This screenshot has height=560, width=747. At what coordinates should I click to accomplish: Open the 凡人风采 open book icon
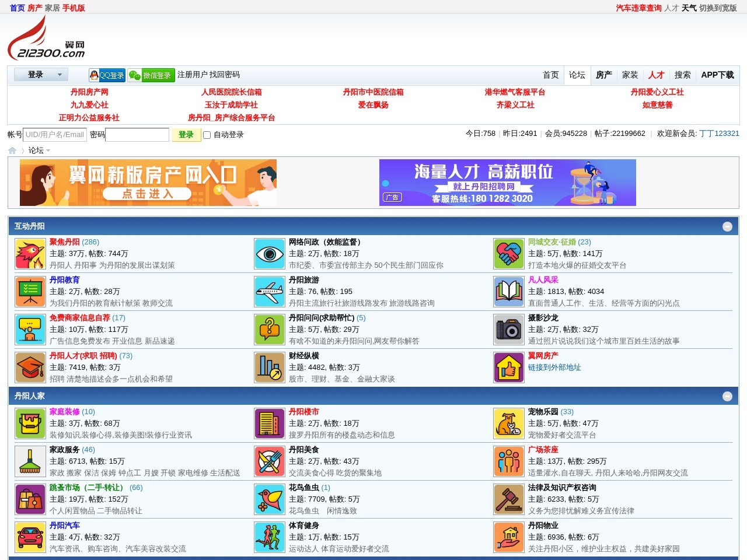[x=509, y=292]
